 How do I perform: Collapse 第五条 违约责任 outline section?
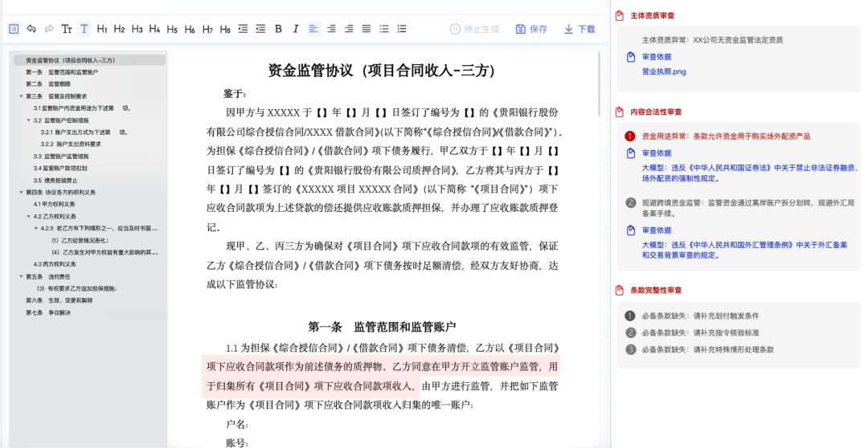(x=21, y=276)
